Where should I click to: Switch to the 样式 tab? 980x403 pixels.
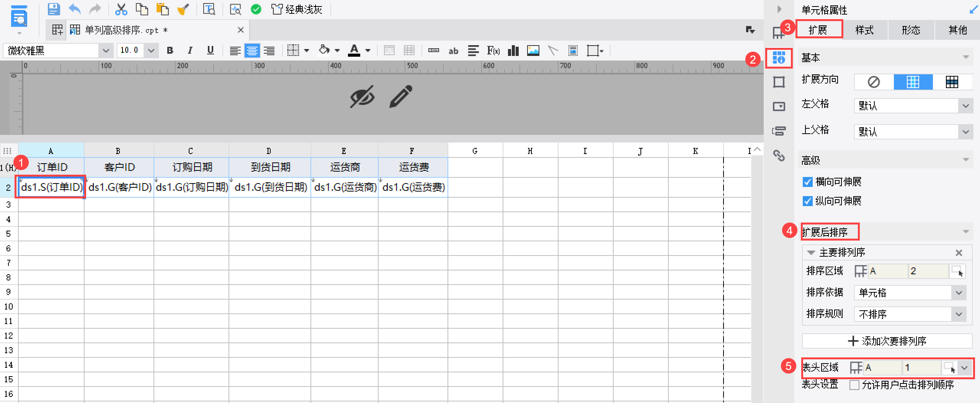tap(865, 29)
